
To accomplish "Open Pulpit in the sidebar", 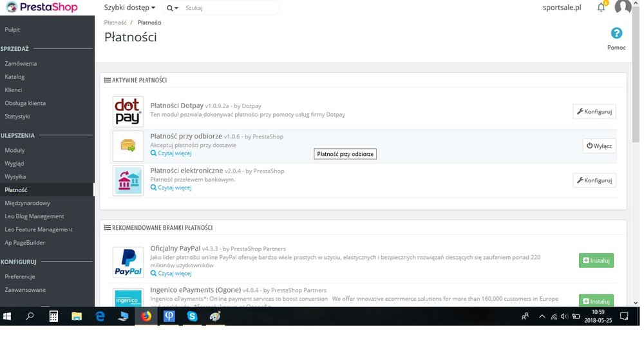I will pyautogui.click(x=12, y=30).
